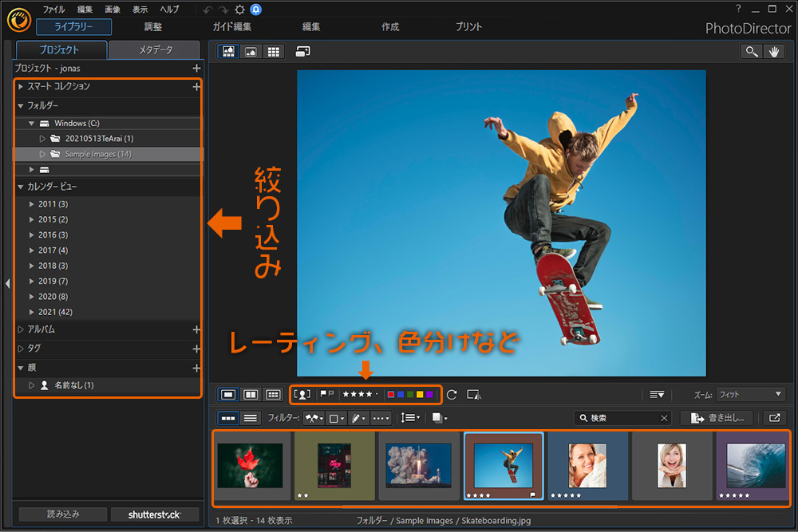Switch to the ガイド編集 module tab
This screenshot has width=798, height=532.
point(231,27)
